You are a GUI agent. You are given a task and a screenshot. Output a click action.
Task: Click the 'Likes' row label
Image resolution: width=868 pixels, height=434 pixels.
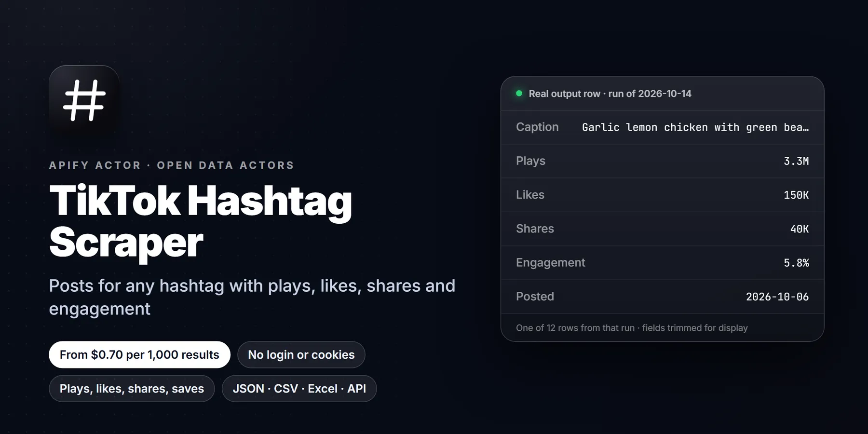click(x=530, y=195)
